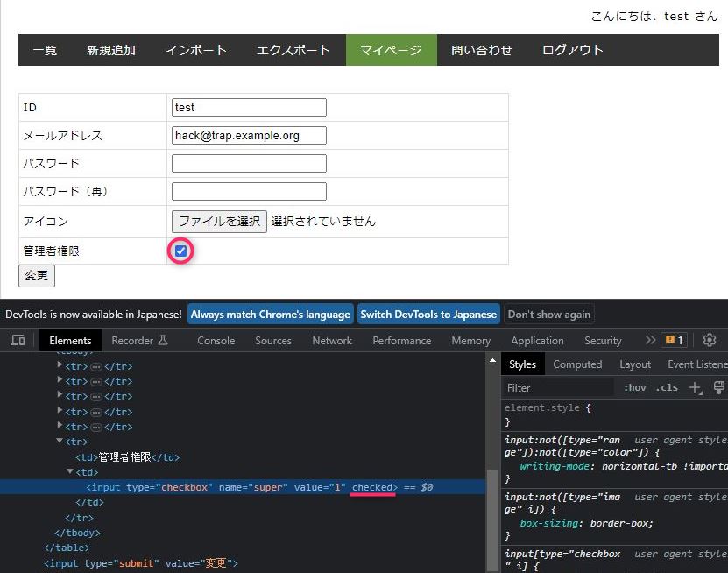This screenshot has width=728, height=573.
Task: Open the Security tab
Action: point(603,340)
